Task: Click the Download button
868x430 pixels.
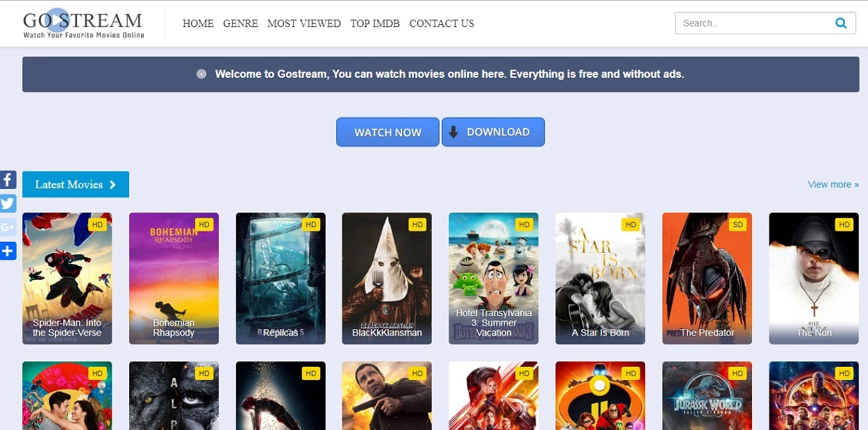Action: pos(493,132)
